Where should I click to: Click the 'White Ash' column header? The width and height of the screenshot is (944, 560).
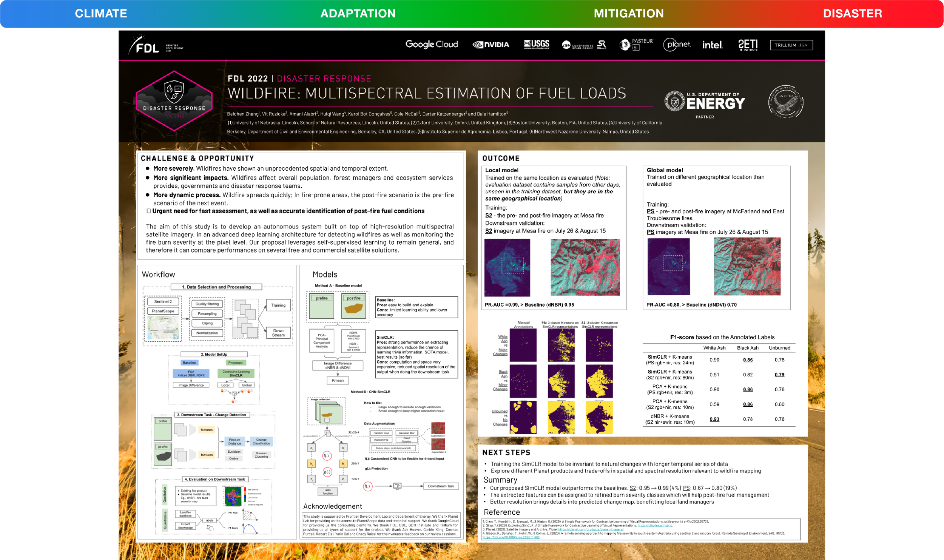tap(714, 348)
